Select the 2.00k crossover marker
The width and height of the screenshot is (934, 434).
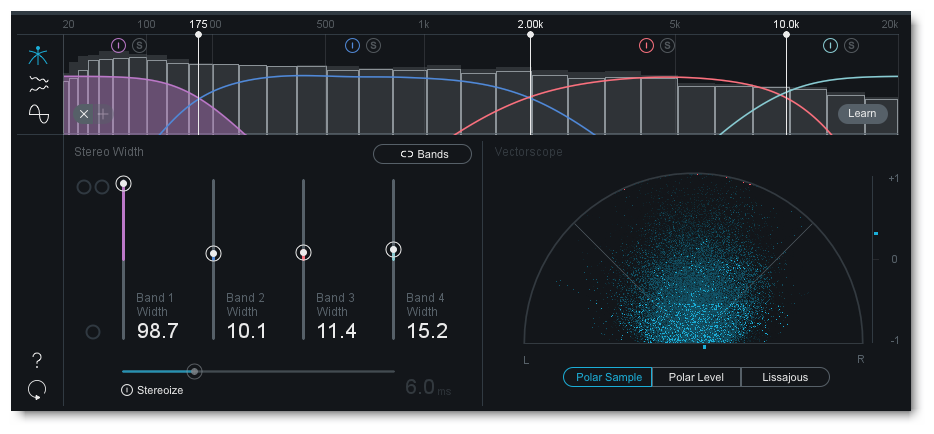(530, 35)
